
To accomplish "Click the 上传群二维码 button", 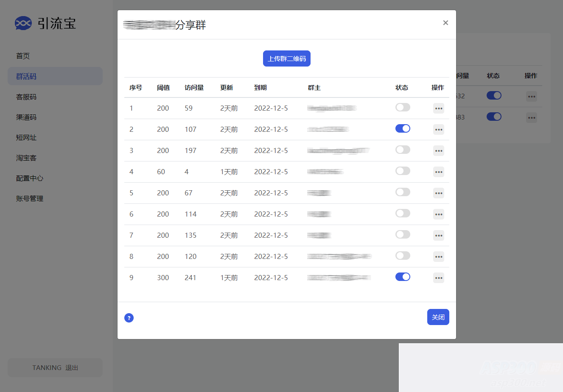I will point(286,58).
